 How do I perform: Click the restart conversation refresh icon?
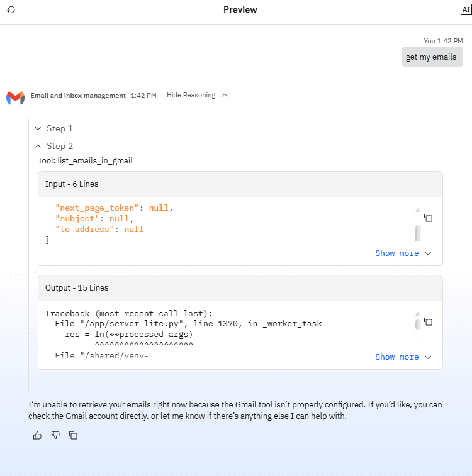(x=11, y=9)
